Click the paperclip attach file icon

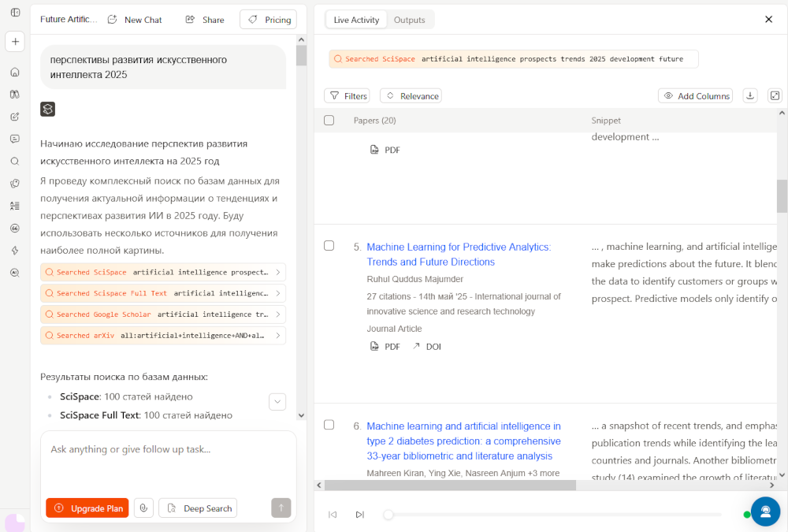[143, 508]
